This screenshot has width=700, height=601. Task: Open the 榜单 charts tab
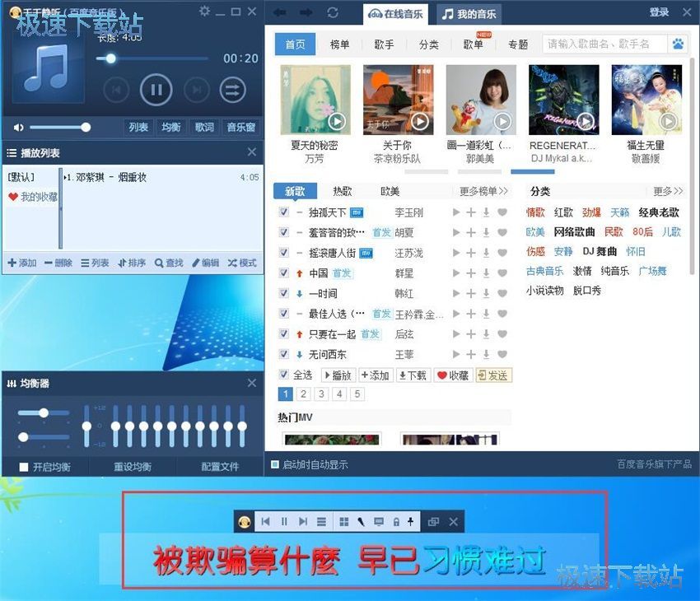tap(339, 44)
